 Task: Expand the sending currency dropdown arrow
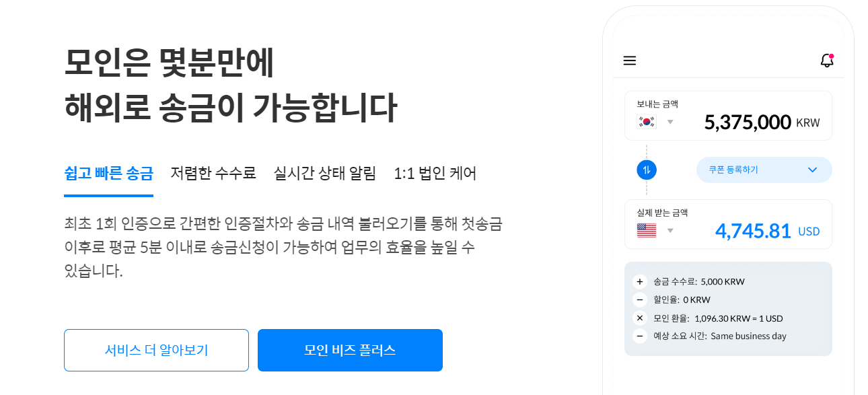point(670,122)
